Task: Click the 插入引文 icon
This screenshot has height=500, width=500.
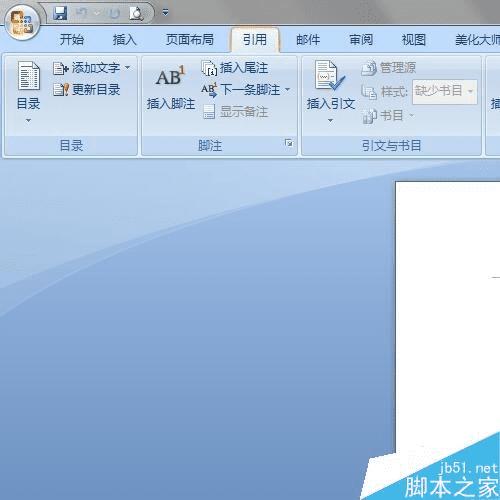Action: (330, 76)
